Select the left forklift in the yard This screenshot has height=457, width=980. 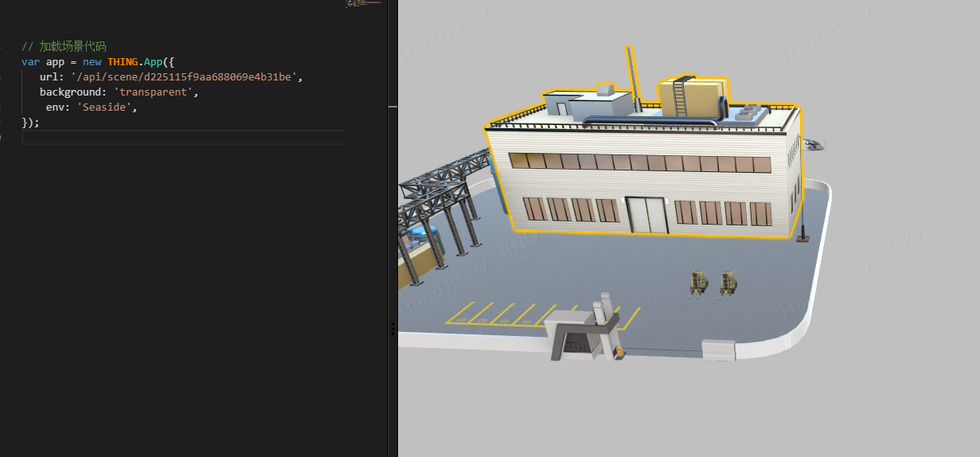(x=698, y=284)
